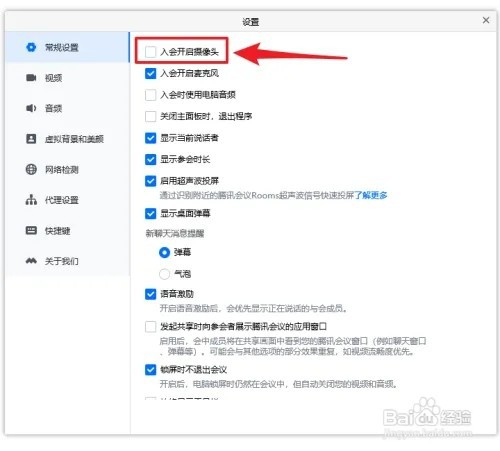Click the camera icon for 视频

31,78
